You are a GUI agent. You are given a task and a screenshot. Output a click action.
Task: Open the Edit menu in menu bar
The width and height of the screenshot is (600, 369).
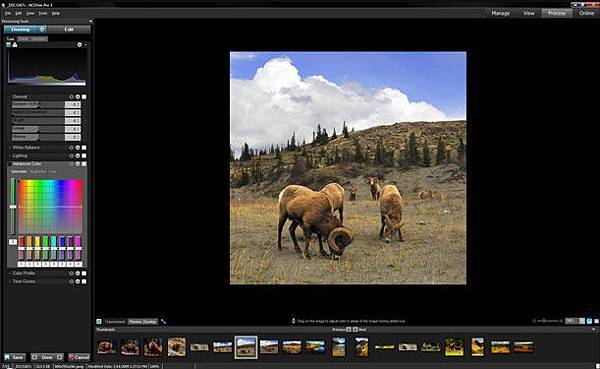coord(18,13)
